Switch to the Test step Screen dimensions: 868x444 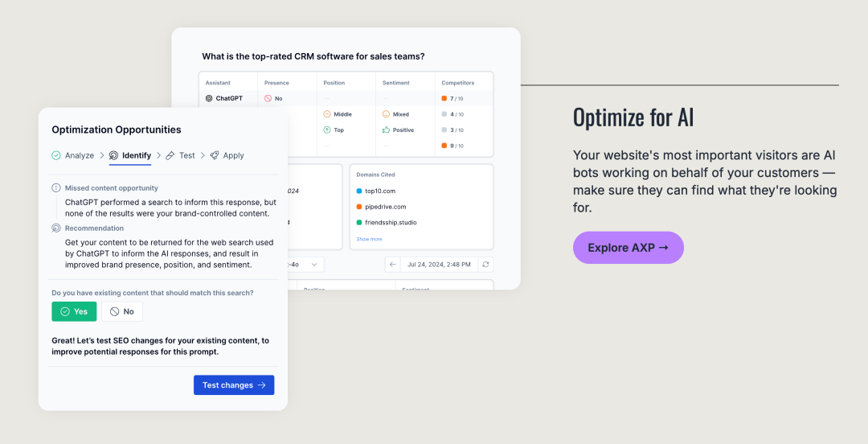click(181, 156)
